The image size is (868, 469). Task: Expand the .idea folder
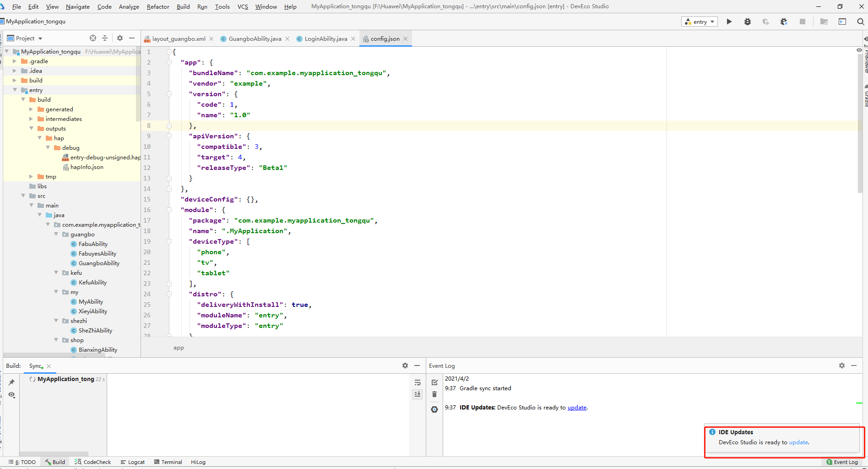15,71
